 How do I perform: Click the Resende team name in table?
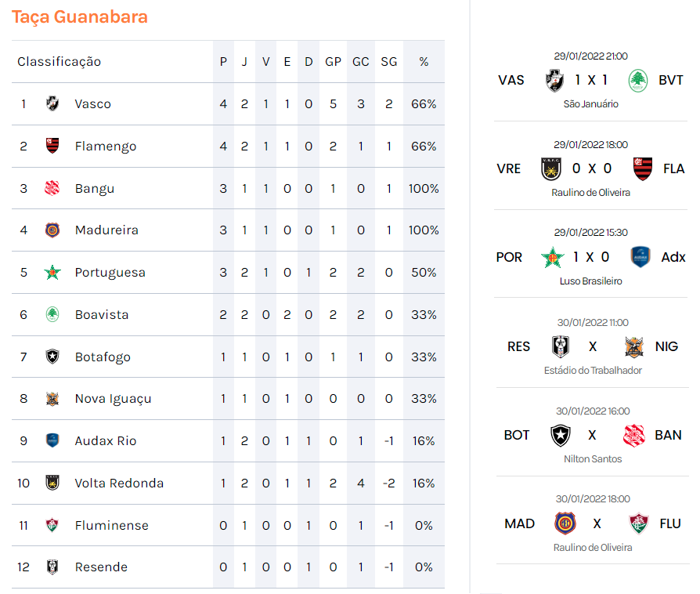tap(101, 567)
